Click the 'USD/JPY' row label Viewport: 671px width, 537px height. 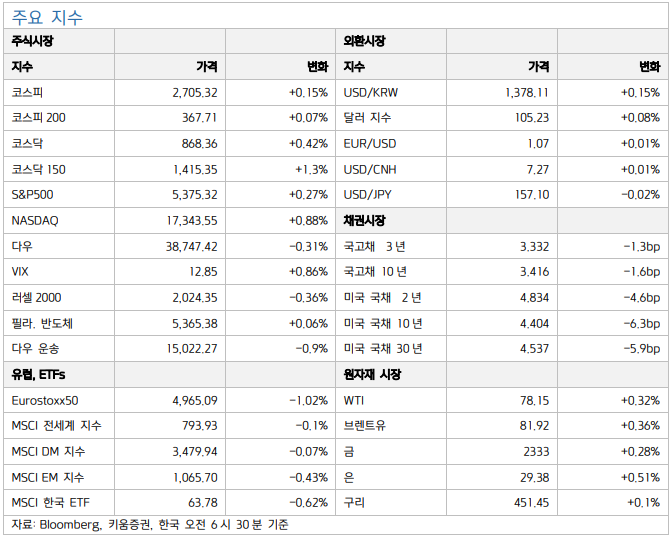pyautogui.click(x=368, y=195)
